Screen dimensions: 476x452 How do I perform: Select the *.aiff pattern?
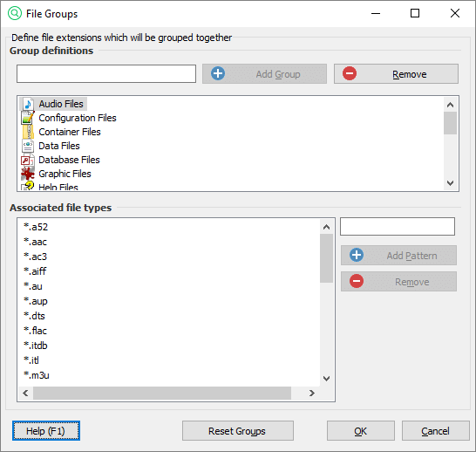tap(35, 271)
